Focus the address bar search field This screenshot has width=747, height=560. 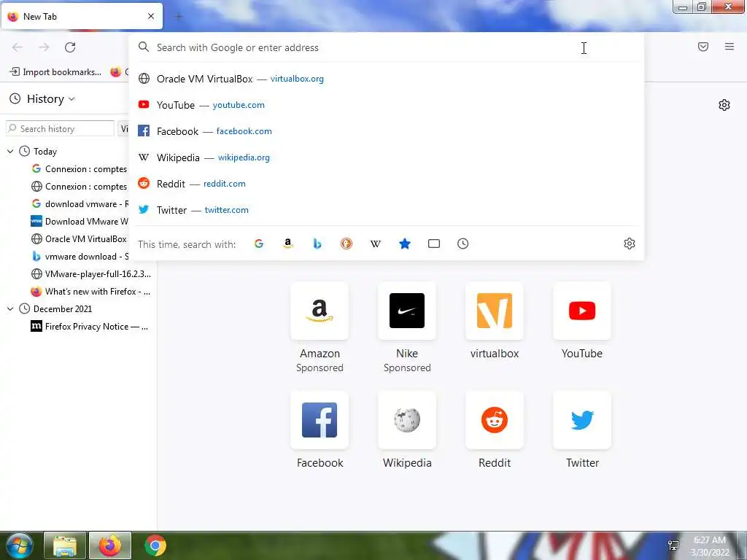(x=387, y=47)
